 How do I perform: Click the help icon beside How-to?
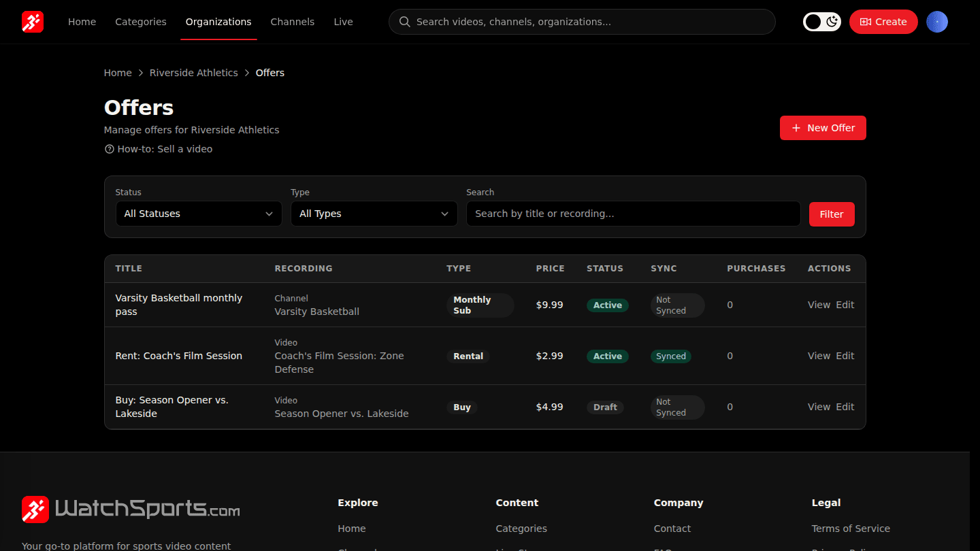[109, 149]
